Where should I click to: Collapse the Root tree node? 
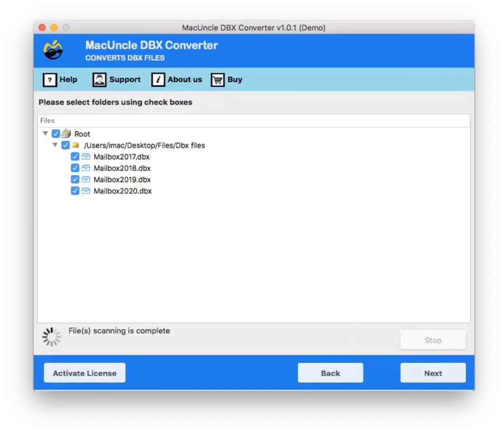point(45,133)
